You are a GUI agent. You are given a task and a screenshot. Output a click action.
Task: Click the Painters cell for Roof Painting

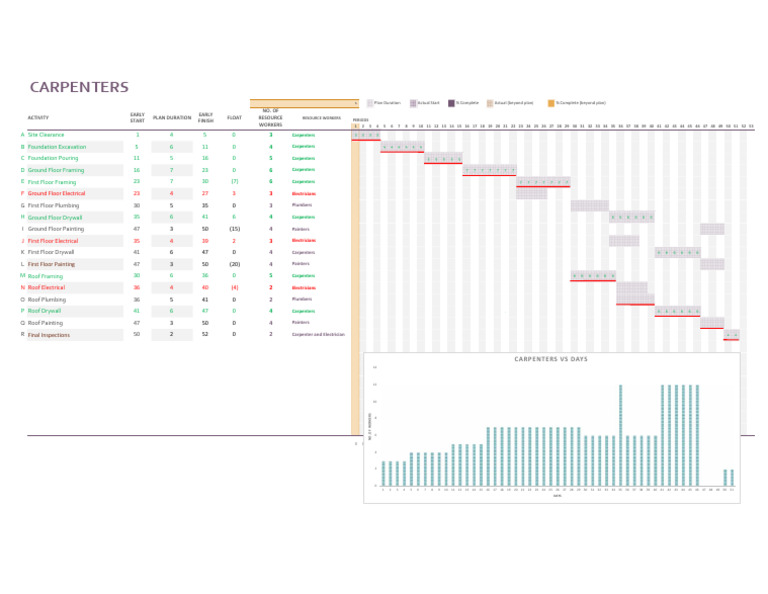(x=301, y=323)
